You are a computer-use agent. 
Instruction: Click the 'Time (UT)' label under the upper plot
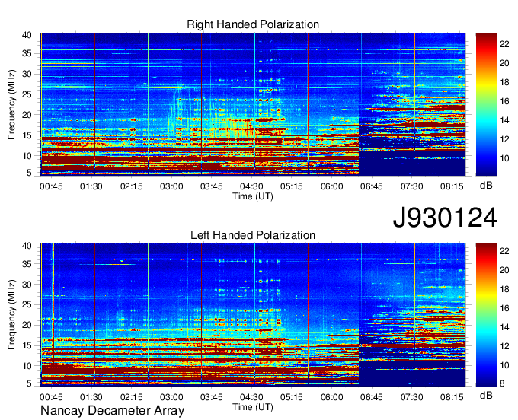click(x=253, y=196)
